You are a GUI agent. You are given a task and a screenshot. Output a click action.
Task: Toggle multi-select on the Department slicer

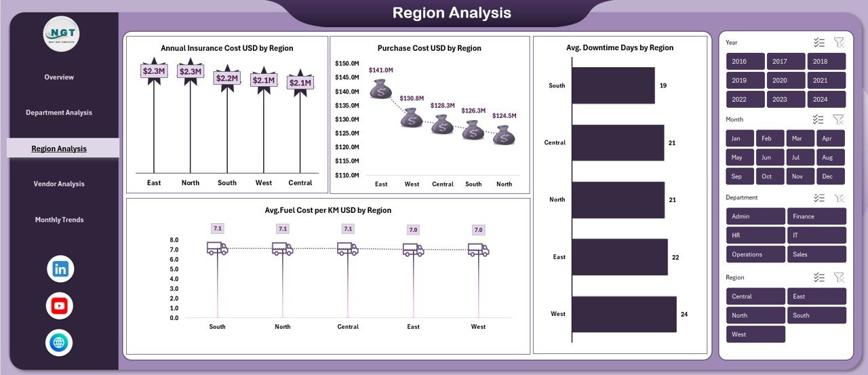click(x=819, y=198)
